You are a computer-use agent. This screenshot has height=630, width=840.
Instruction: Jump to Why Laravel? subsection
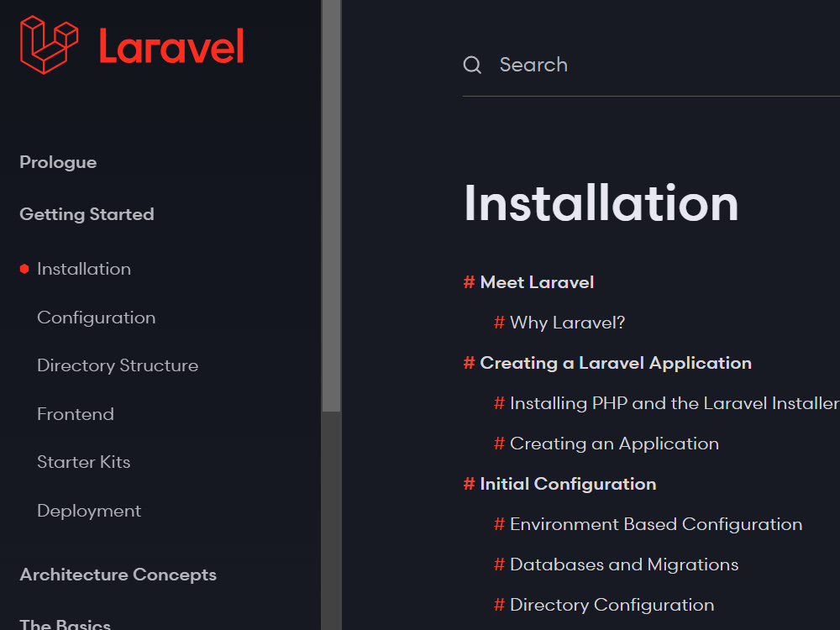(567, 323)
